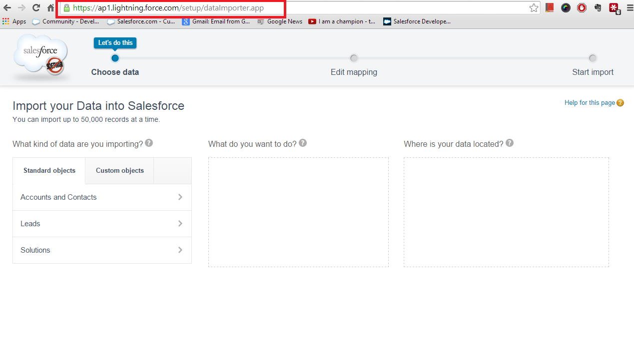Screen dimensions: 634x364
Task: Click the Start import step label
Action: click(593, 72)
